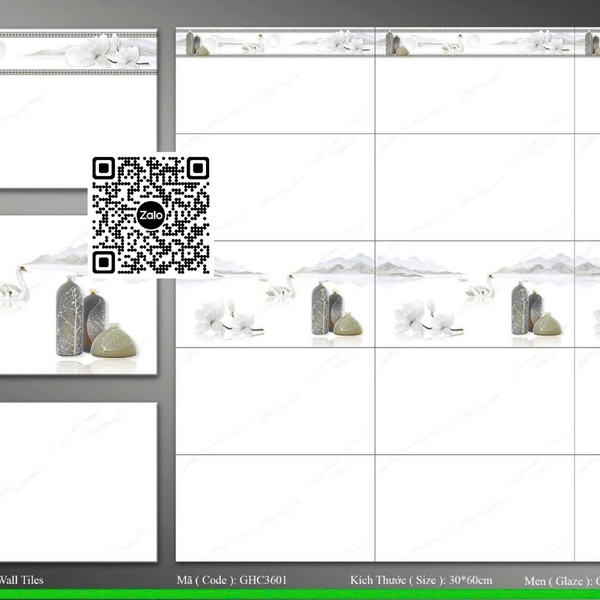Click the QR code top-left finder square
The image size is (600, 600).
click(x=104, y=168)
